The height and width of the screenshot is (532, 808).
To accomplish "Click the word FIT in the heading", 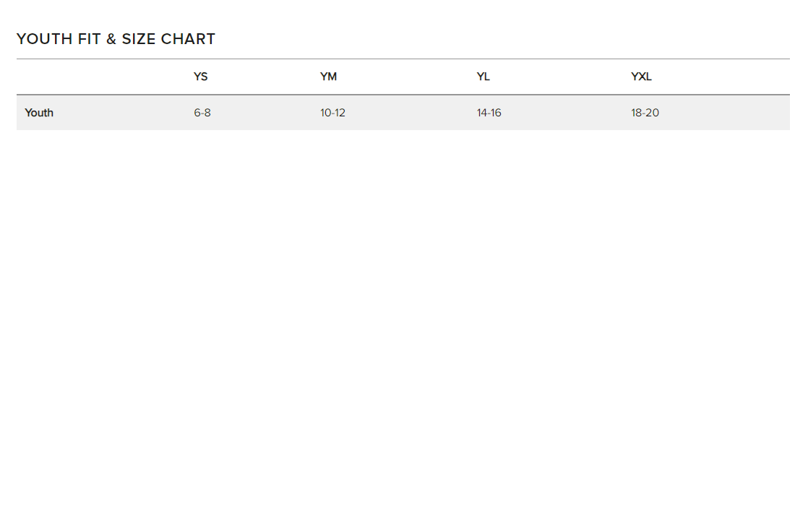I will tap(89, 39).
